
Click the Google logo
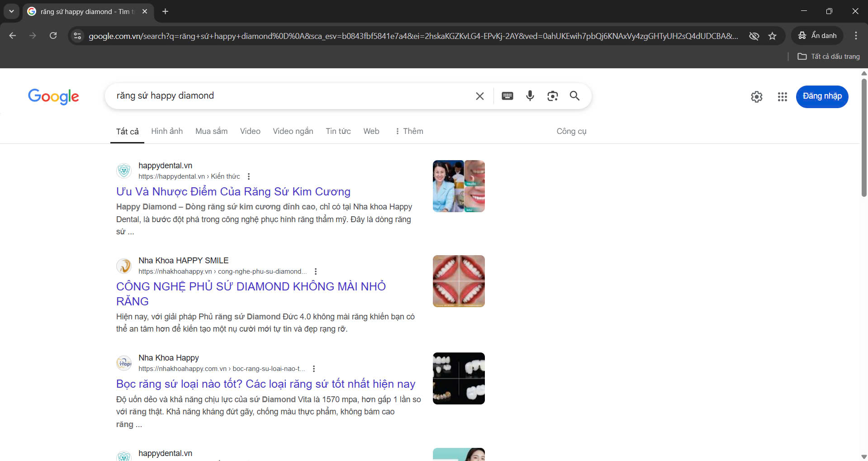tap(53, 96)
